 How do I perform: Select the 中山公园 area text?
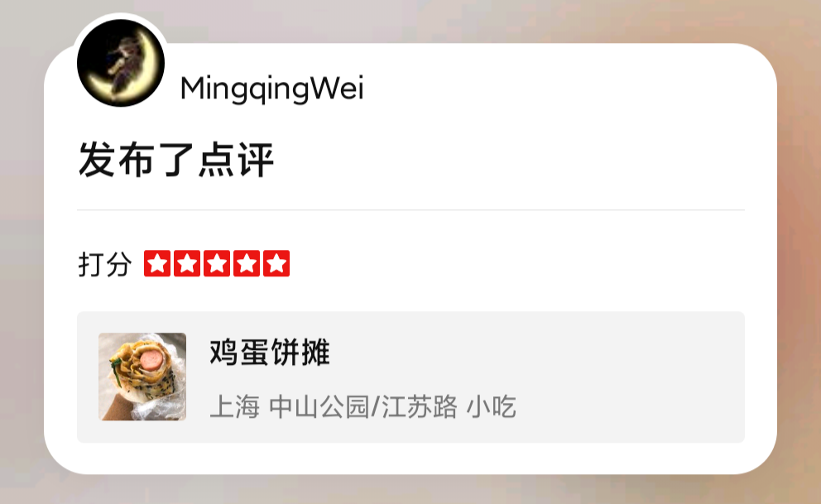coord(319,406)
